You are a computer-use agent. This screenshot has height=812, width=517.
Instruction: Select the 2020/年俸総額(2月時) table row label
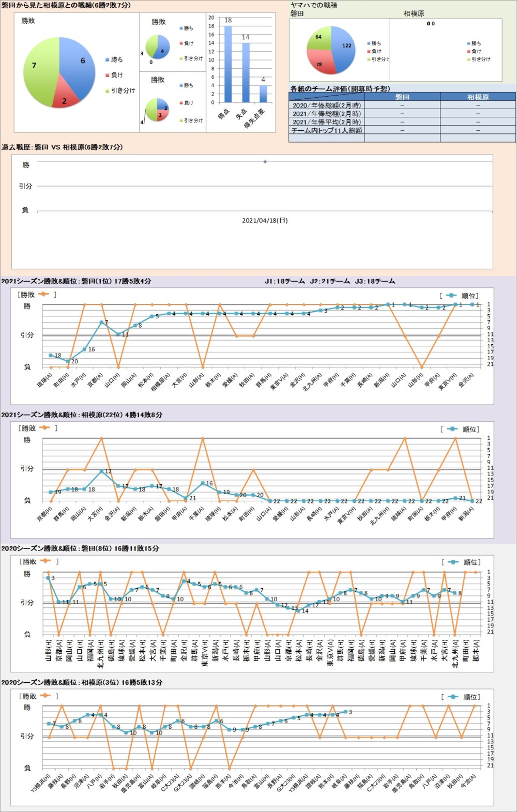[x=327, y=105]
